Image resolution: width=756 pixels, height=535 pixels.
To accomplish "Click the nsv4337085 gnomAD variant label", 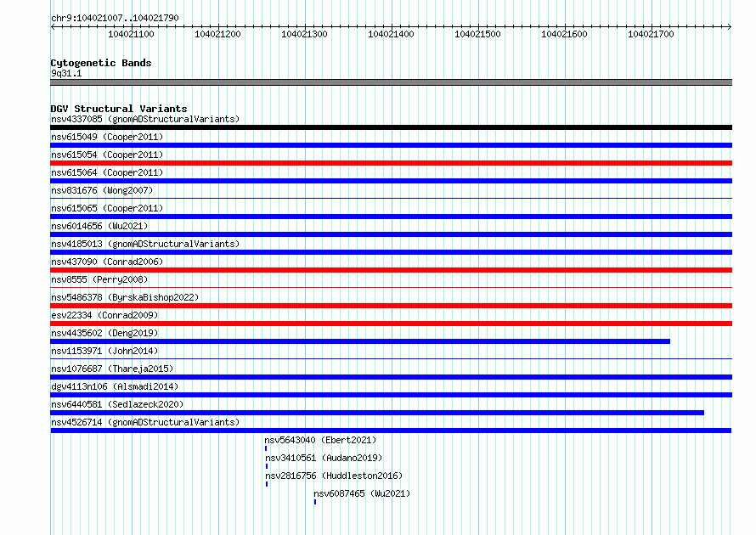I will point(145,119).
